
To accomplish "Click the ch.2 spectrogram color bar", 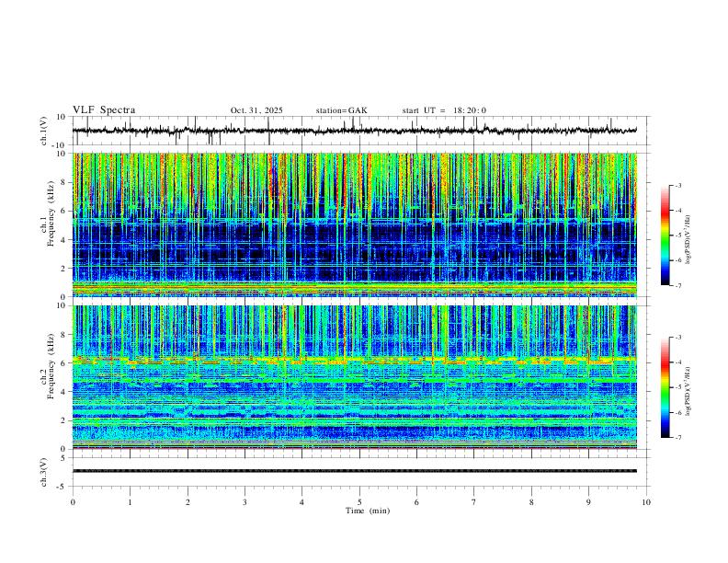I will pos(665,387).
